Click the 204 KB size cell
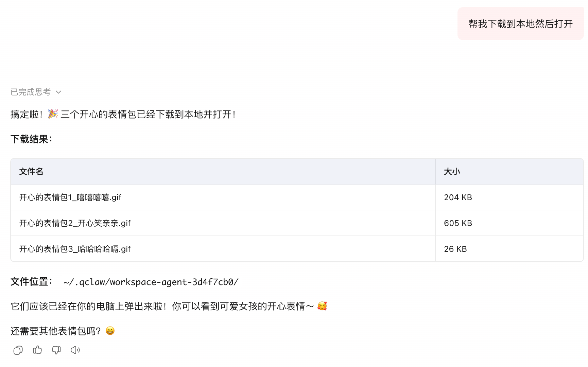 click(458, 197)
